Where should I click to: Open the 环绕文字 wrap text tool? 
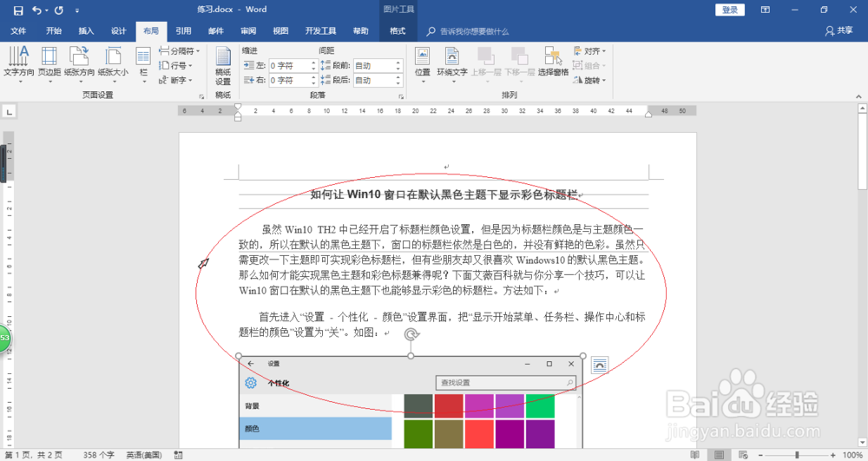452,64
